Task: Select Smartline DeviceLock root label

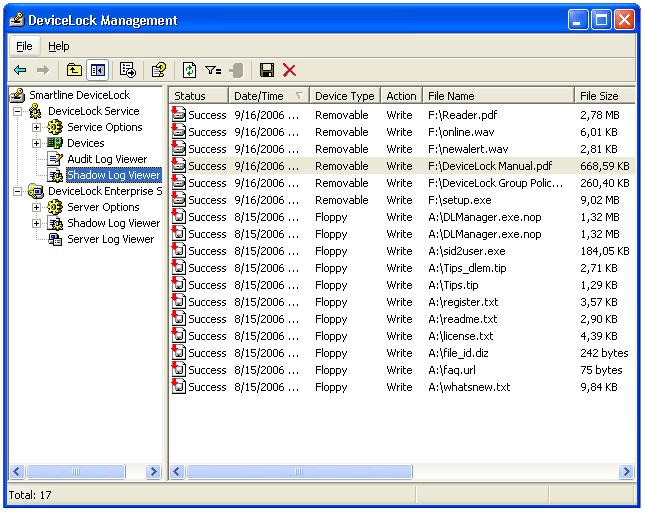Action: (80, 95)
